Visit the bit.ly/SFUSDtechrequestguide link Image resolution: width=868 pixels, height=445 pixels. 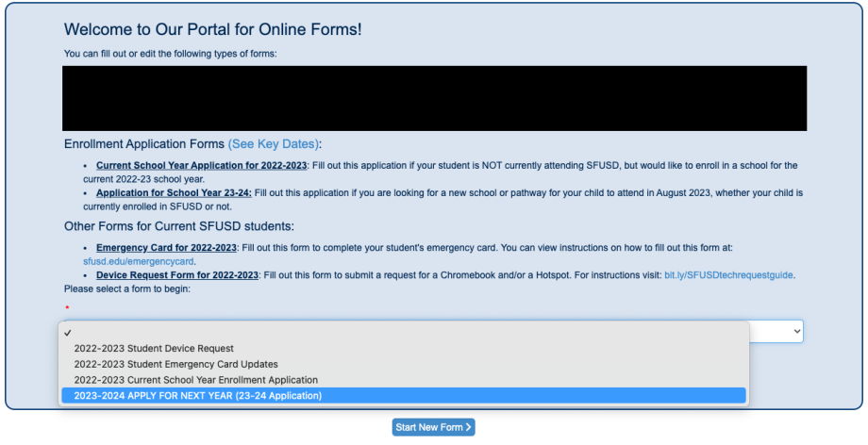pyautogui.click(x=728, y=275)
